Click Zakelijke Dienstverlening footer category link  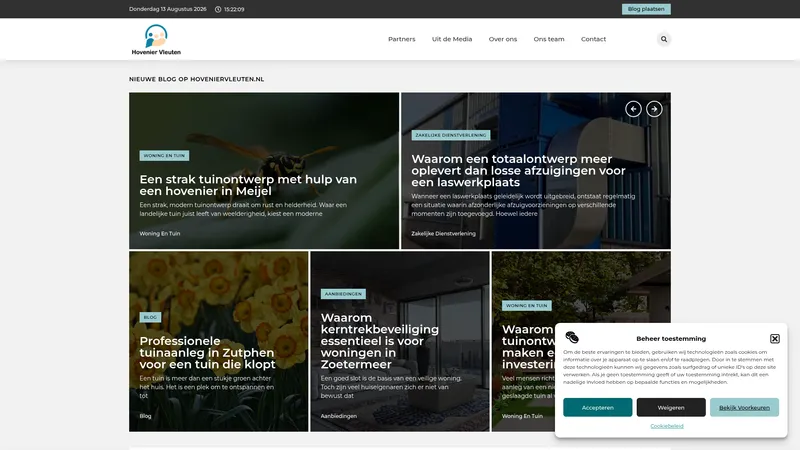point(443,234)
